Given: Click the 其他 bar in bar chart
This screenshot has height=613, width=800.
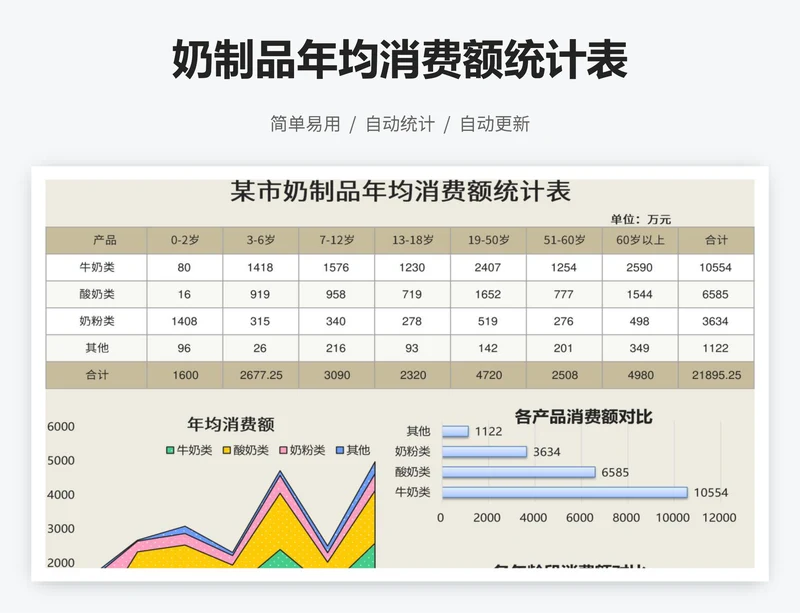Looking at the screenshot, I should [x=455, y=432].
